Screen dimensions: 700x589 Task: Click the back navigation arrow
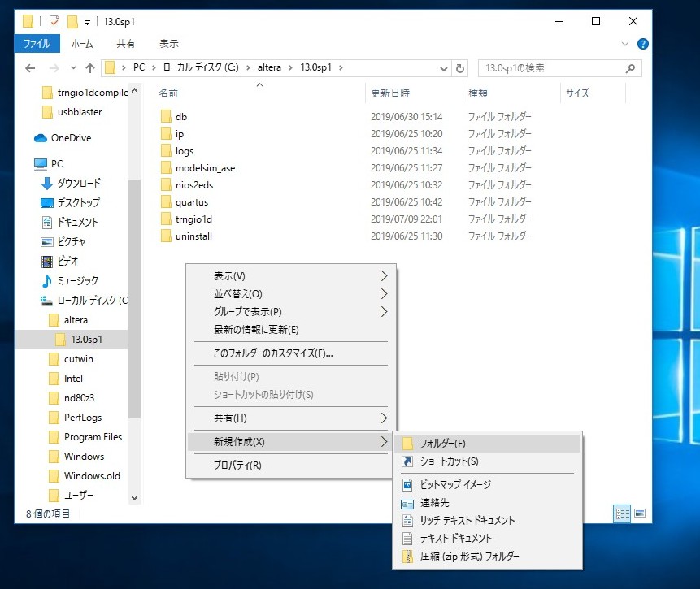[30, 68]
